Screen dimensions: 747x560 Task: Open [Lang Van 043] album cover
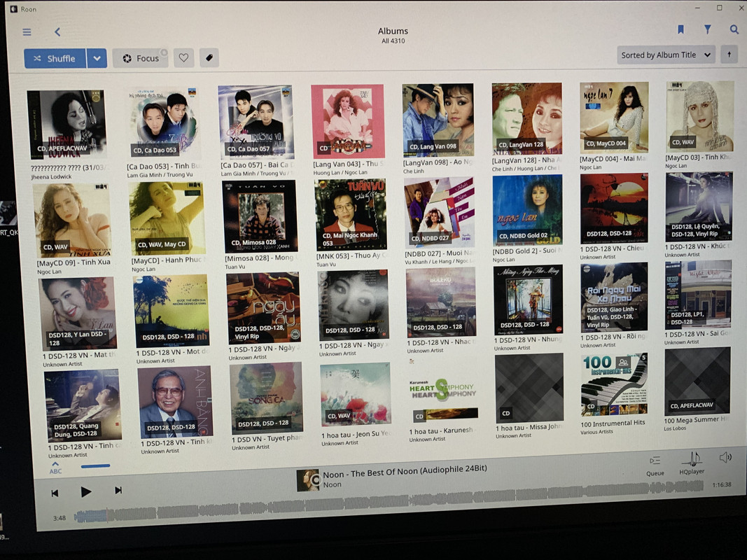pos(348,121)
